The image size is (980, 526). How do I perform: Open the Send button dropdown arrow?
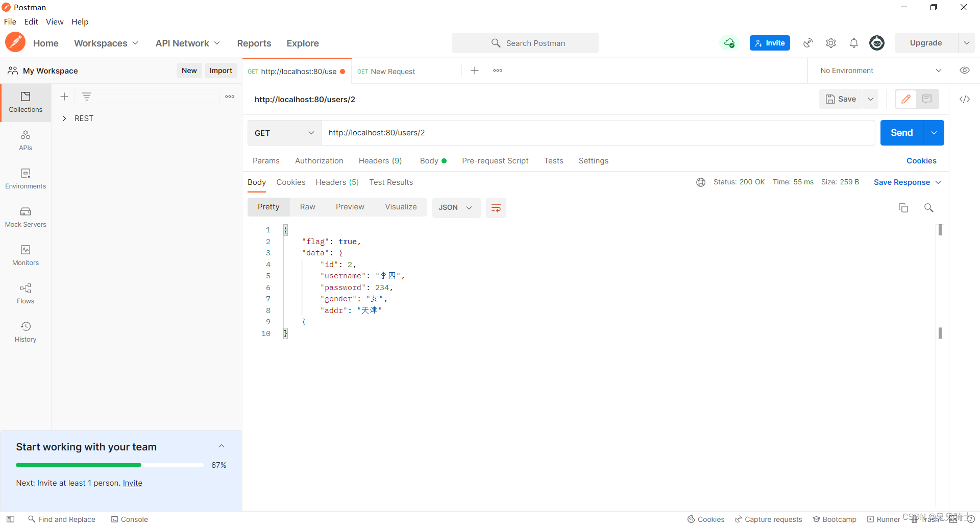coord(934,133)
